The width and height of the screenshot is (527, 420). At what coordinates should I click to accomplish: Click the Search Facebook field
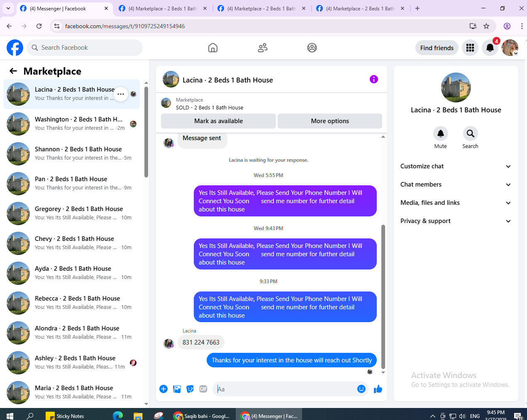[85, 48]
